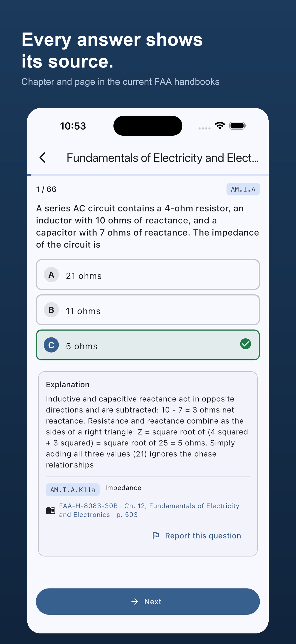Click the letter A circle badge
The height and width of the screenshot is (644, 296).
(x=51, y=275)
